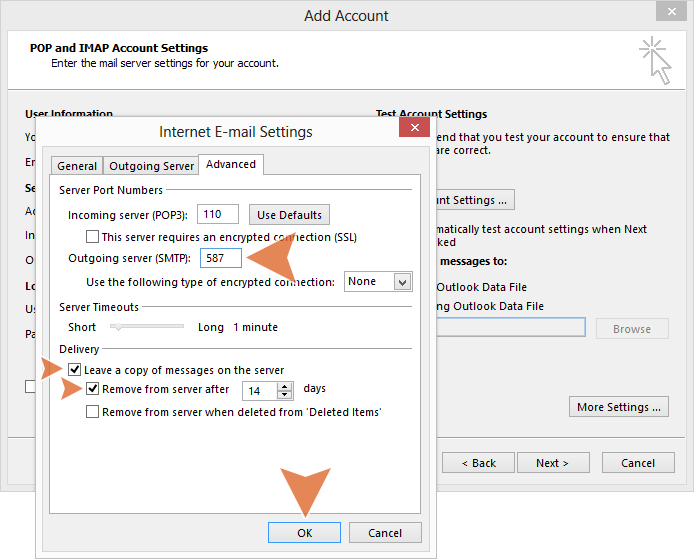Open the Outgoing Server tab
Screen dimensions: 694x559
(x=151, y=166)
